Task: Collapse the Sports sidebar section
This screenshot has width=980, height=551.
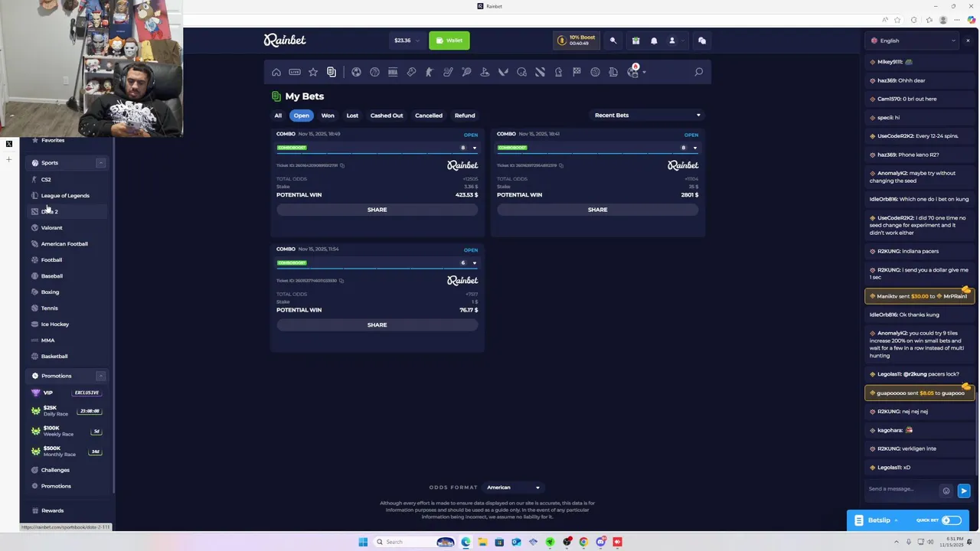Action: pyautogui.click(x=100, y=163)
